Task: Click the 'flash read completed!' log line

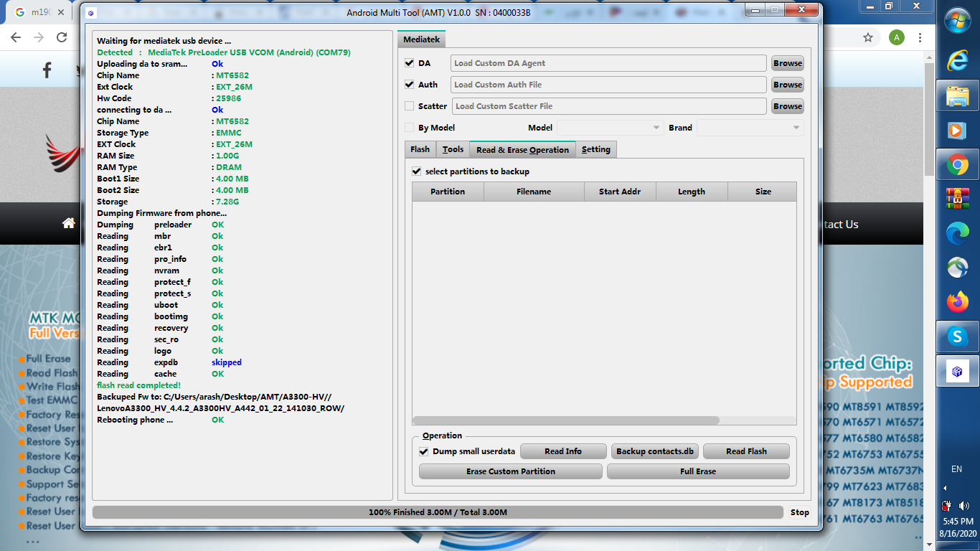Action: (138, 385)
